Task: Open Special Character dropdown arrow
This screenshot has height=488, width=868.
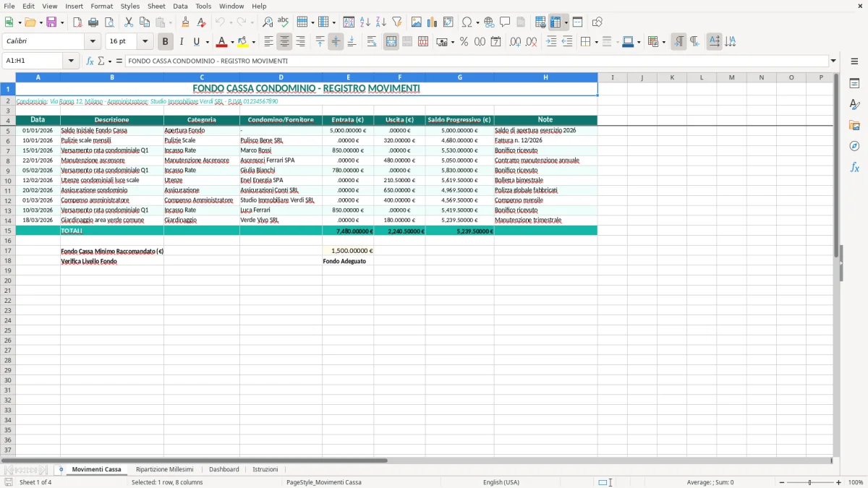Action: tap(478, 22)
